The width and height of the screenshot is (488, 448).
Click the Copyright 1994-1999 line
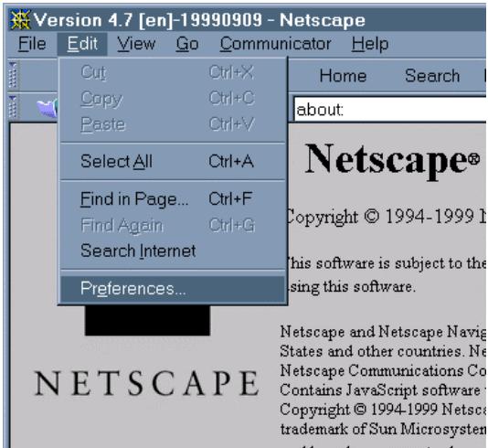click(386, 216)
